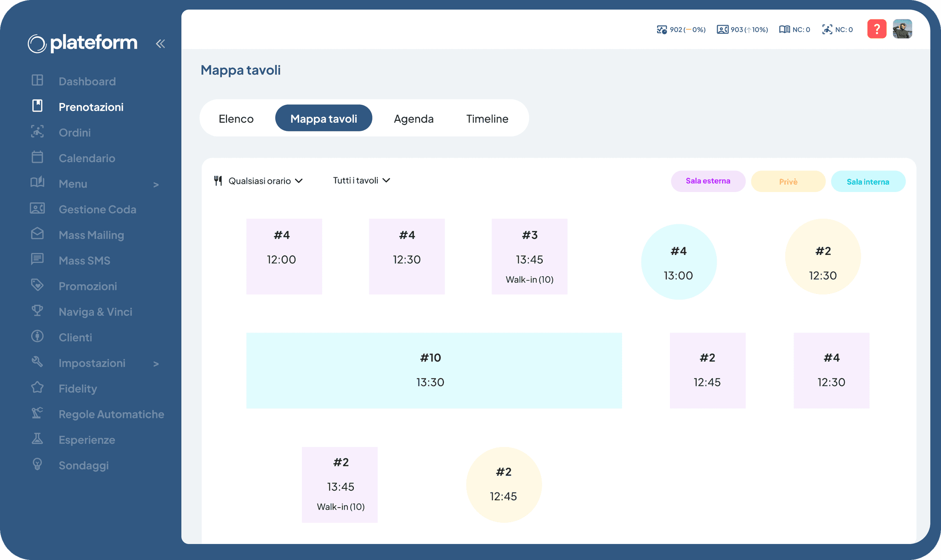Switch to the Timeline tab
This screenshot has width=941, height=560.
487,119
